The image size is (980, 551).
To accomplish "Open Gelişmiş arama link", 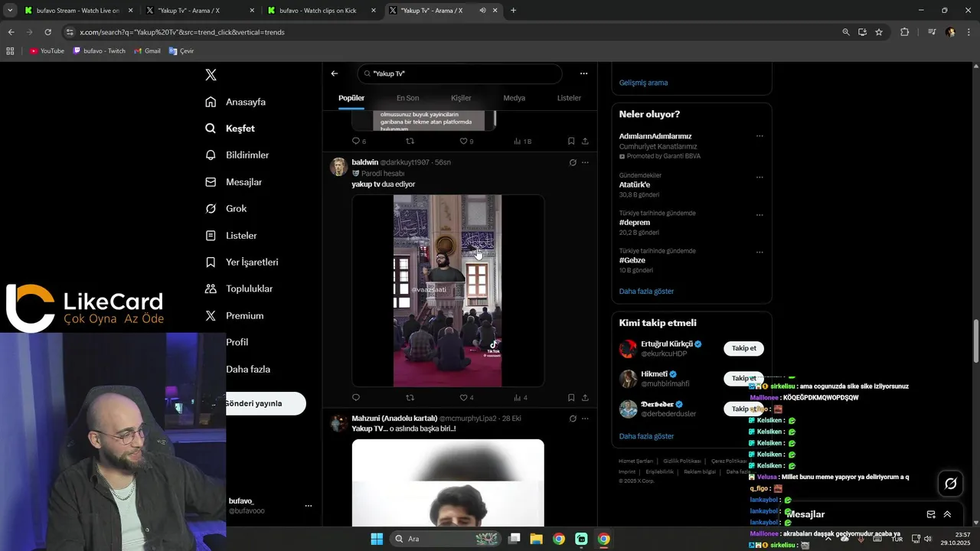I will pos(643,83).
